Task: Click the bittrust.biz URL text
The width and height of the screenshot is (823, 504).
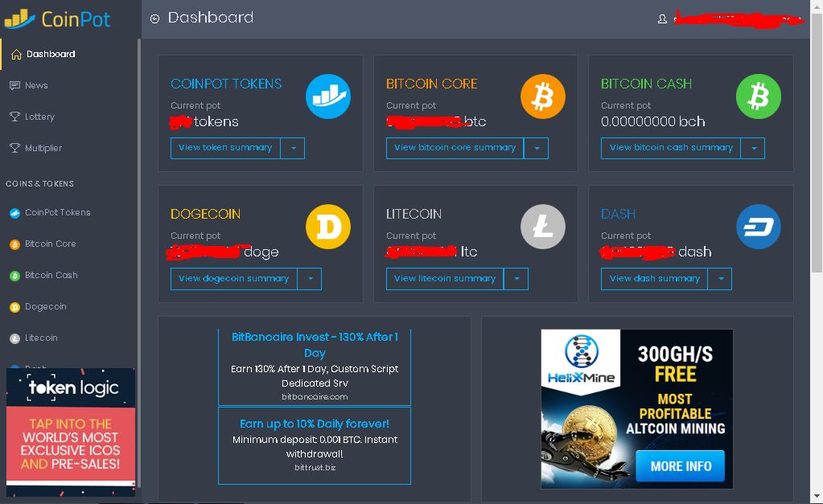Action: [315, 468]
